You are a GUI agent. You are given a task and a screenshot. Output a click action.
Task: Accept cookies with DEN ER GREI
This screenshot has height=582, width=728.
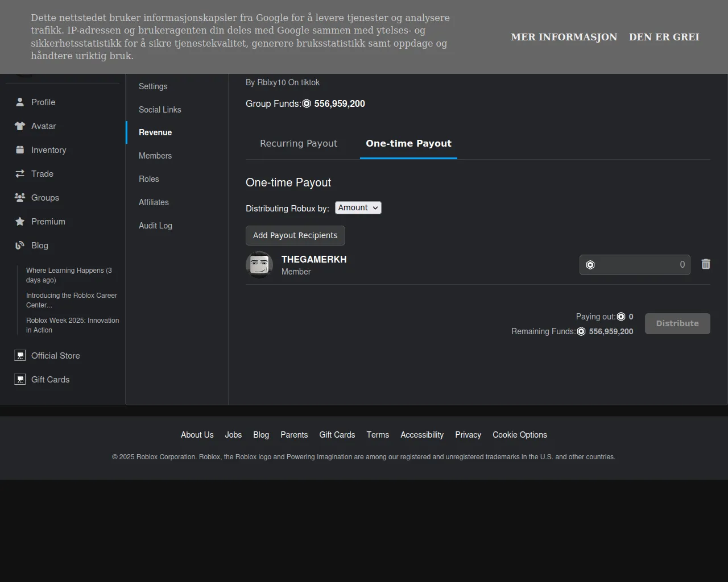pos(664,37)
